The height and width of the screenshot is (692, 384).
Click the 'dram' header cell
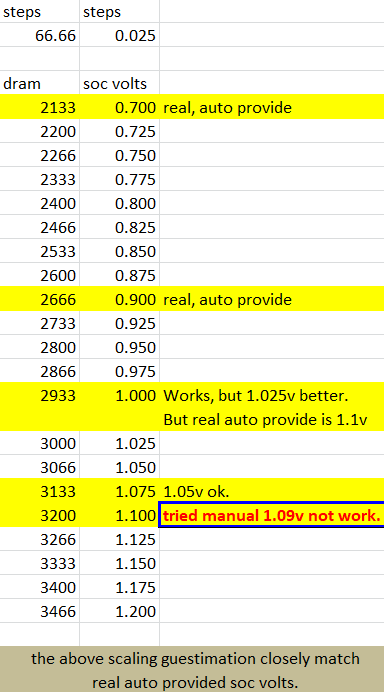(40, 83)
